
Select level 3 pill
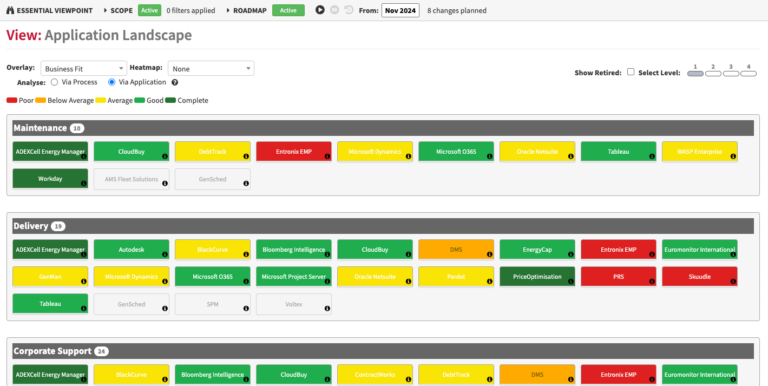tap(731, 73)
